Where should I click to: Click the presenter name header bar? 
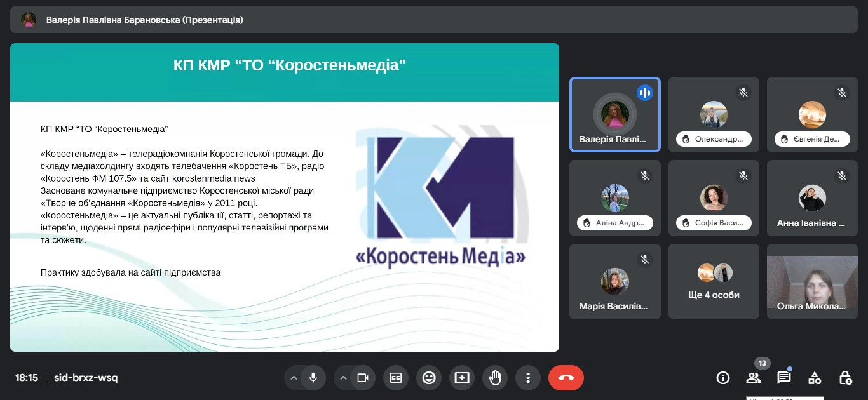tap(144, 20)
